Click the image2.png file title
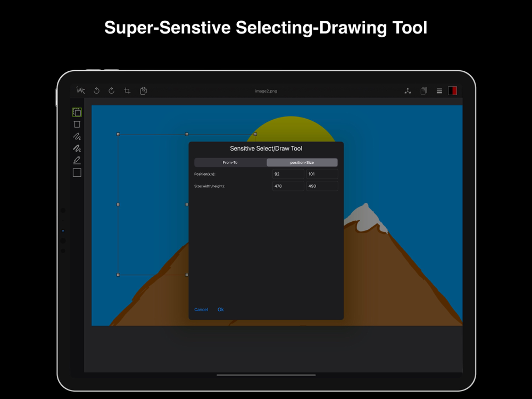Image resolution: width=532 pixels, height=399 pixels. pos(266,91)
